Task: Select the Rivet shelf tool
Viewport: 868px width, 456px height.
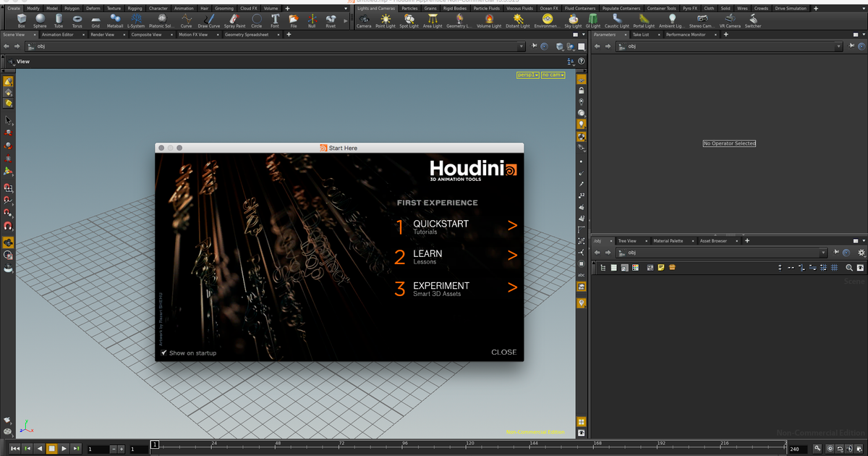Action: pyautogui.click(x=331, y=20)
